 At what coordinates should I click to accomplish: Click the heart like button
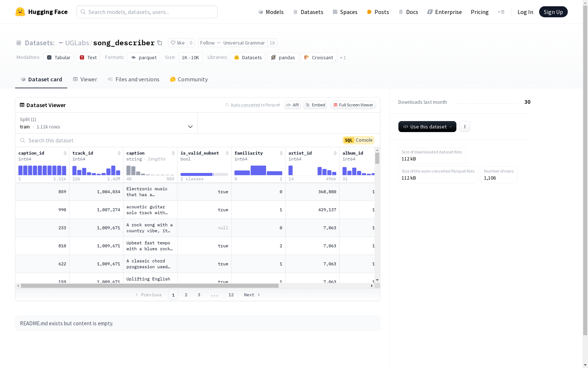(x=178, y=43)
